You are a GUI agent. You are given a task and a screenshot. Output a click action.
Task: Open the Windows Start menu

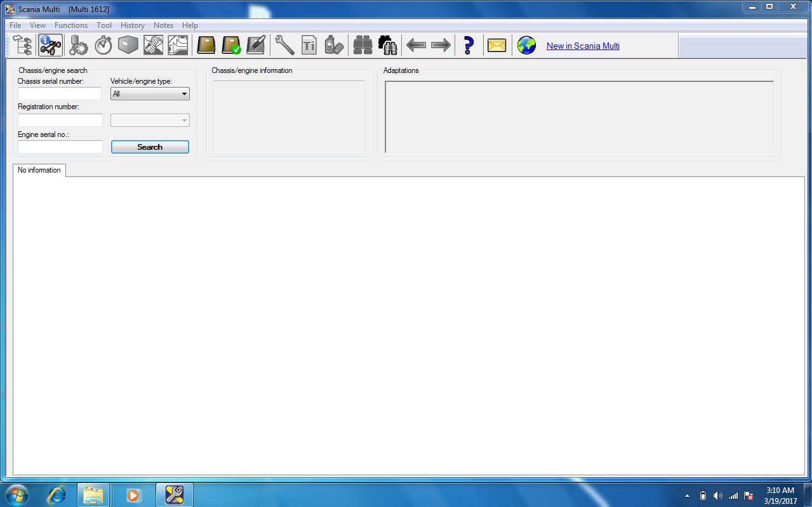pyautogui.click(x=17, y=494)
